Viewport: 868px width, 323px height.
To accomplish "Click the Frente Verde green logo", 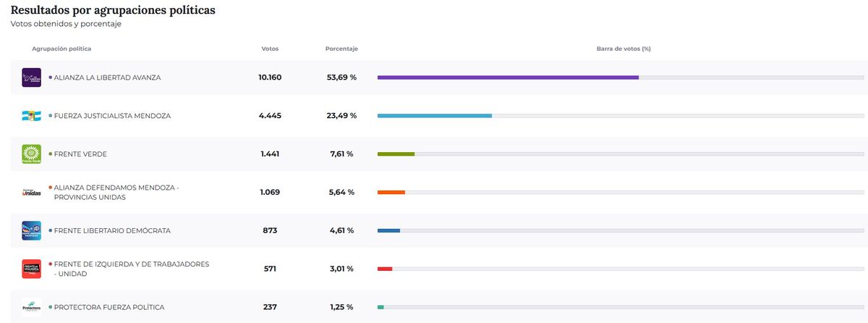I will click(x=31, y=154).
